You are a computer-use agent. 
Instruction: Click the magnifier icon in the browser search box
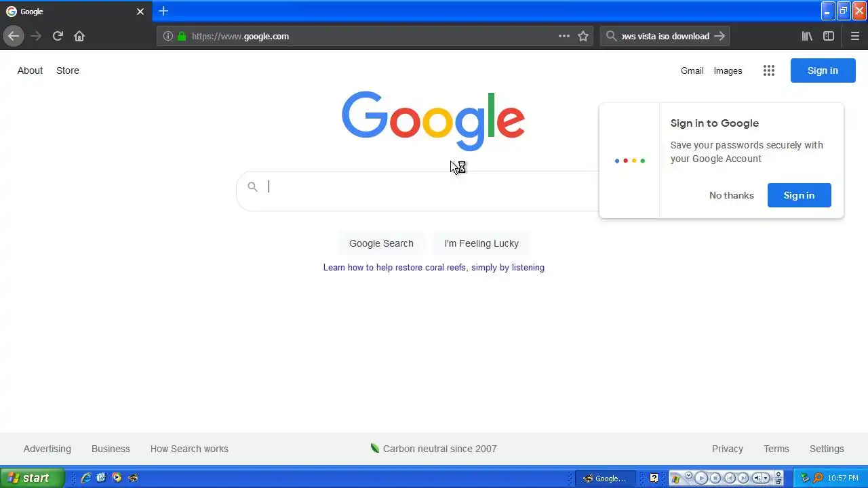click(611, 36)
